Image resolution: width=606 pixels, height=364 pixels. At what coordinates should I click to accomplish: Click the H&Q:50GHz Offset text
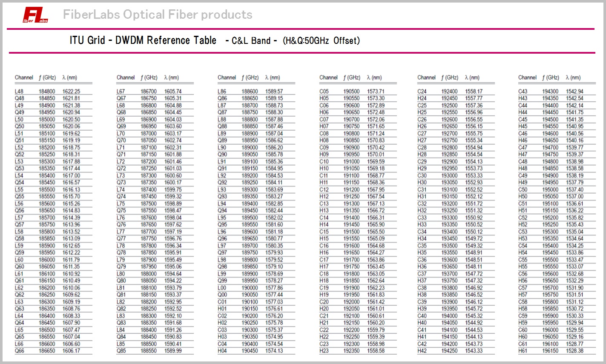point(321,41)
